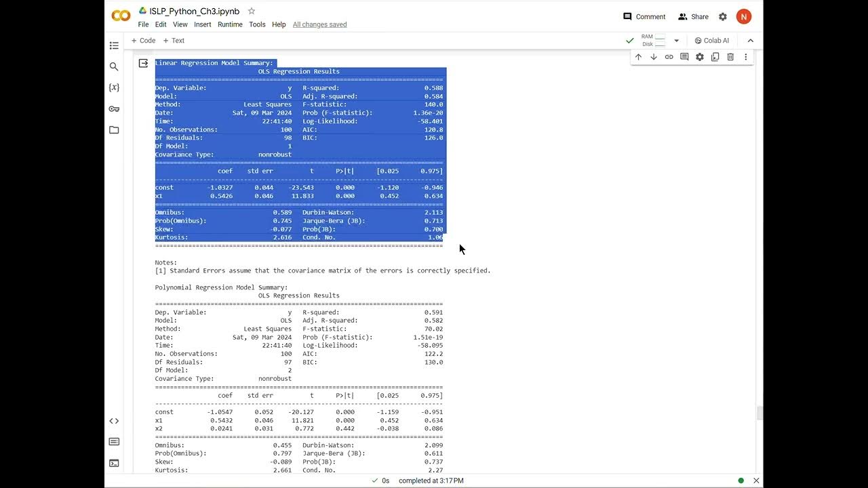Click the x2 coefficient 0.0241

pyautogui.click(x=221, y=428)
